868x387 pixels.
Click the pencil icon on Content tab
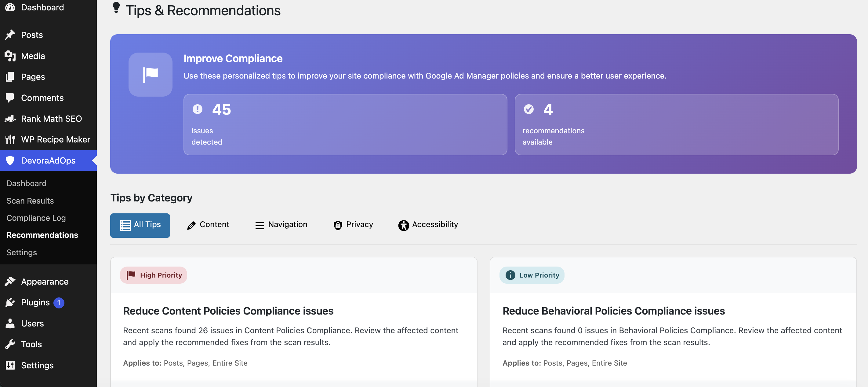click(x=191, y=225)
